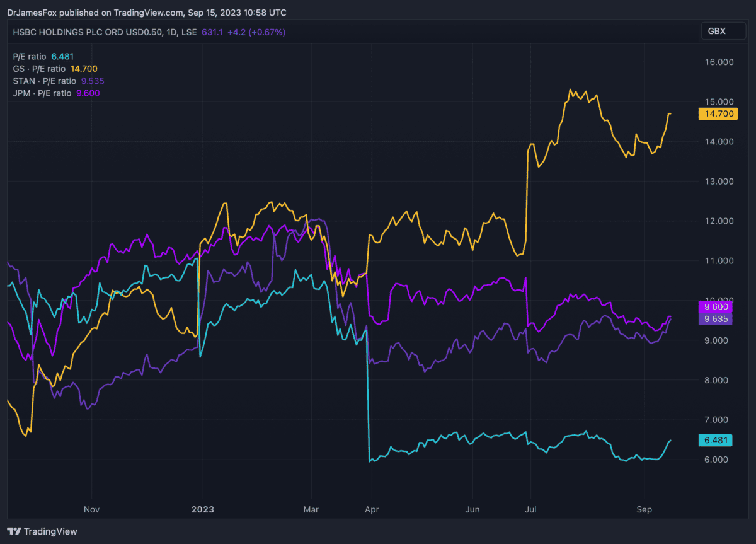
Task: Click the purple 9.535 price tag
Action: (715, 319)
